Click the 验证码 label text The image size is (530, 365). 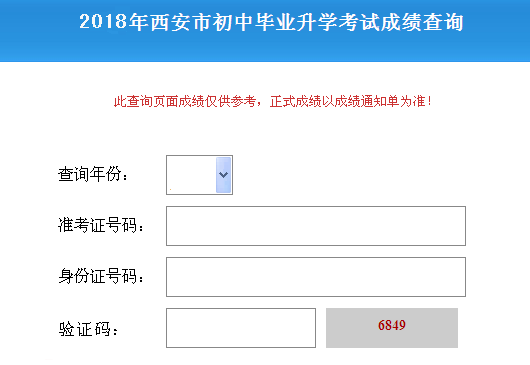point(88,328)
